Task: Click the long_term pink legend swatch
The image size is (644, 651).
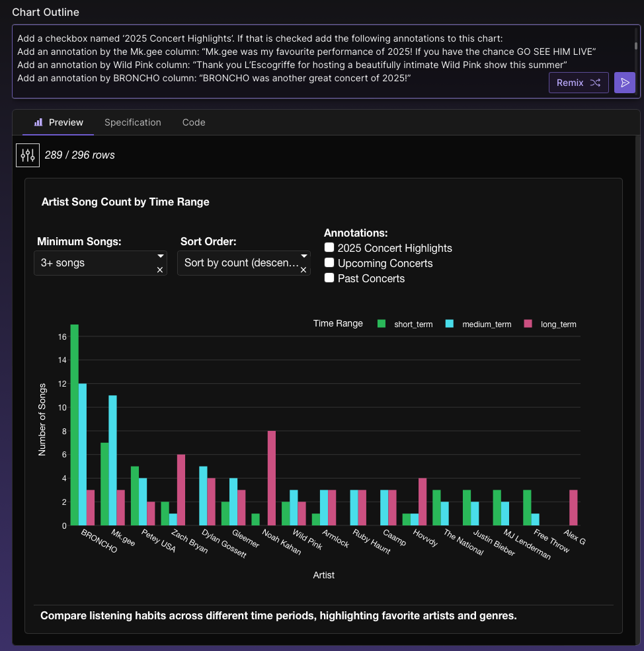Action: click(528, 324)
